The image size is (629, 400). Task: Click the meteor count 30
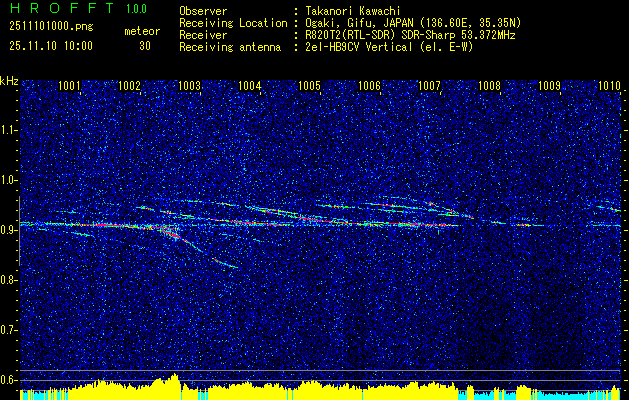145,46
